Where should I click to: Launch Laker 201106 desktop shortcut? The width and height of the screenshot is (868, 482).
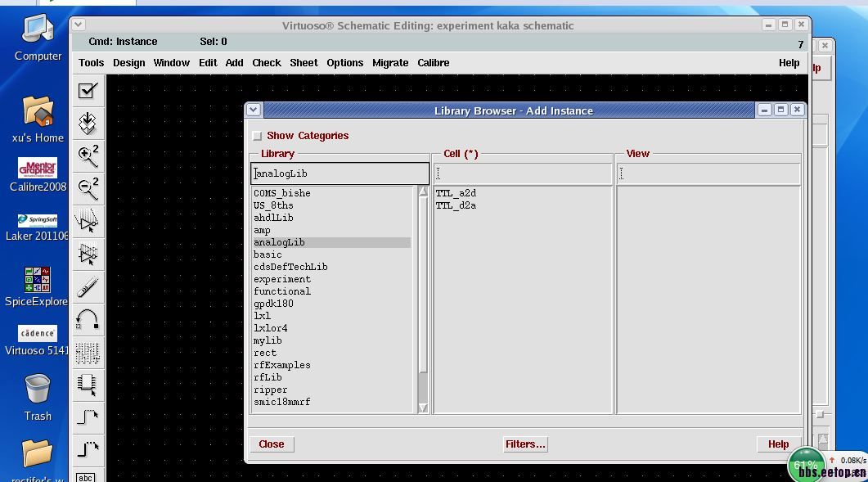[x=37, y=227]
